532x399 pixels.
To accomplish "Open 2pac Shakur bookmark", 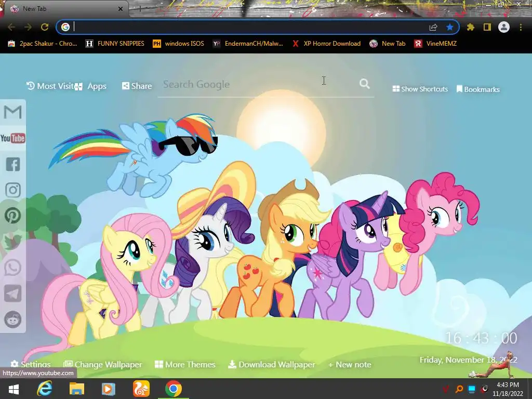I will tap(43, 44).
